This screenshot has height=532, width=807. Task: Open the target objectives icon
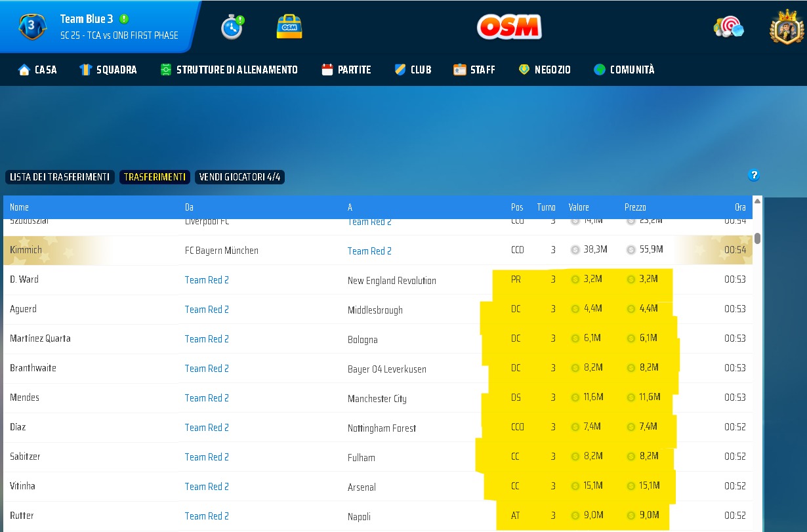[x=728, y=27]
